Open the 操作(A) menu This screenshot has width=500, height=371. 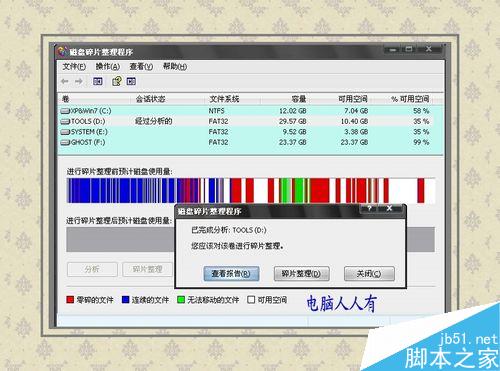(108, 67)
